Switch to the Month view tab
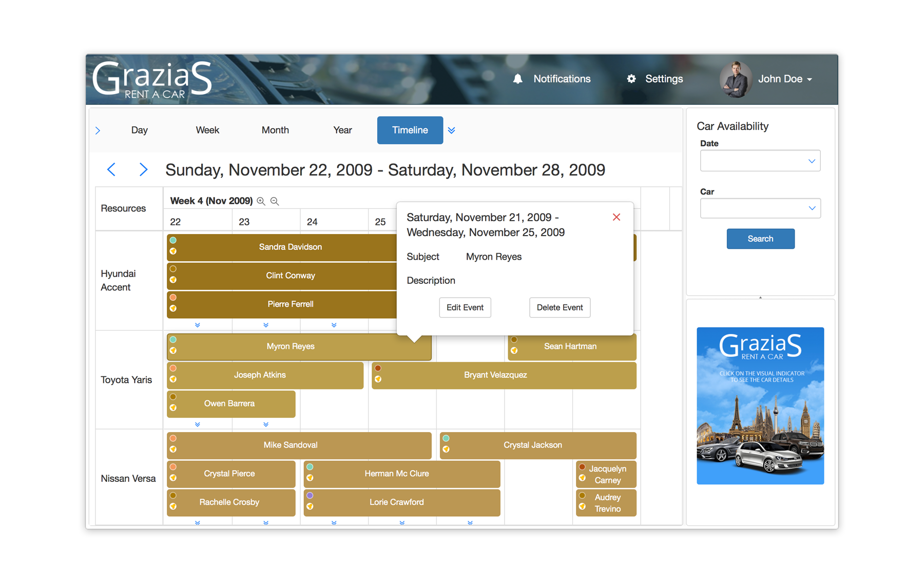Image resolution: width=924 pixels, height=585 pixels. (x=275, y=130)
